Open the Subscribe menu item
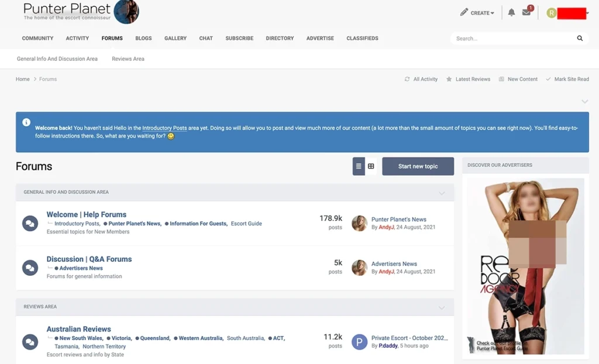Image resolution: width=599 pixels, height=364 pixels. click(239, 38)
